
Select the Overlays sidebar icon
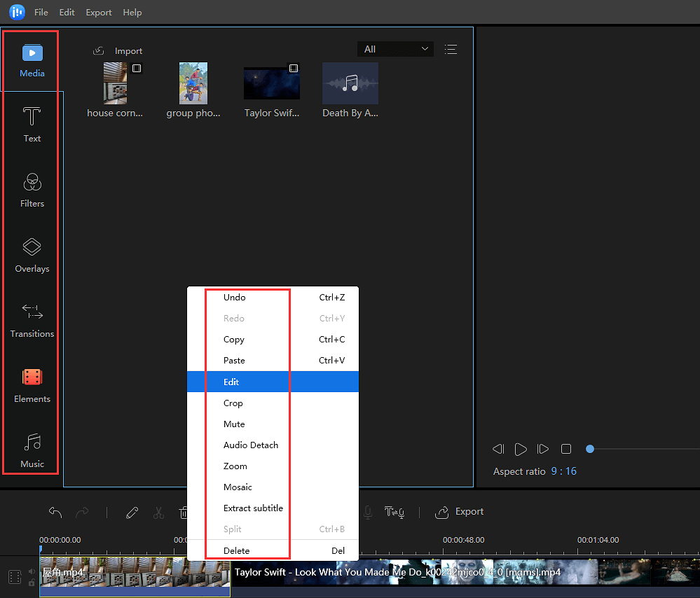pyautogui.click(x=32, y=255)
